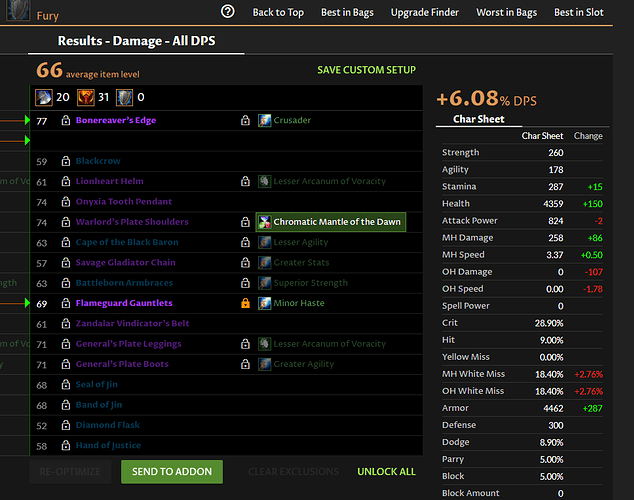Open Flameguard Gauntlets item link

tap(124, 303)
